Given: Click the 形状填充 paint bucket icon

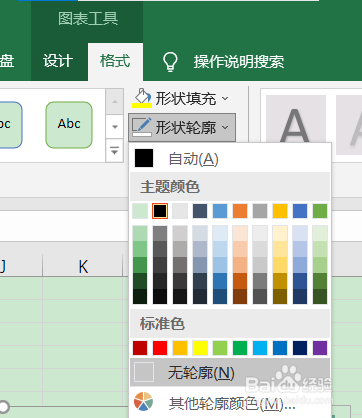Looking at the screenshot, I should point(142,98).
